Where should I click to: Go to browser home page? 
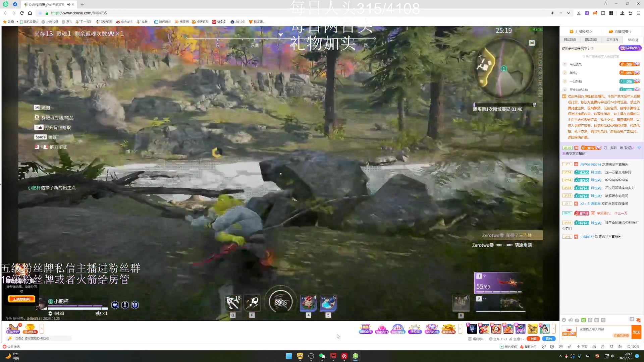[30, 13]
